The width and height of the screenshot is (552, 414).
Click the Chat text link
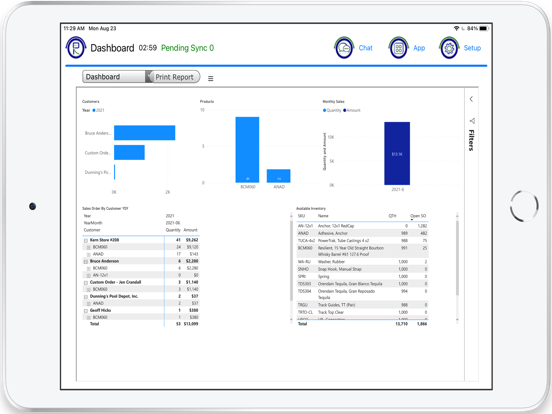coord(365,48)
